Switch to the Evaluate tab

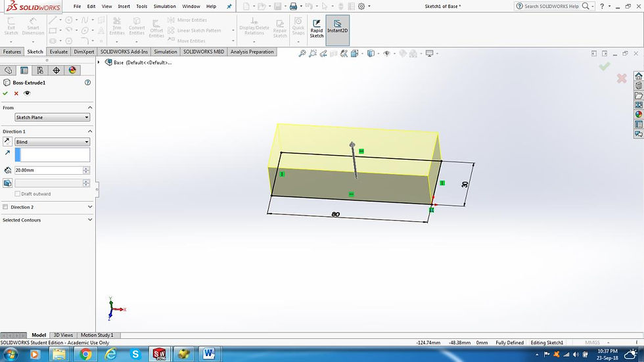[58, 52]
